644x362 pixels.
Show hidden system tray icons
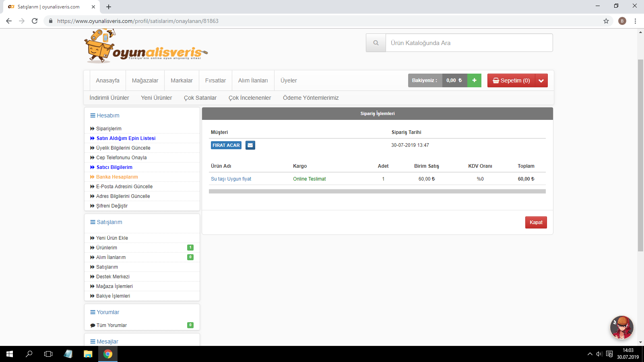[590, 354]
